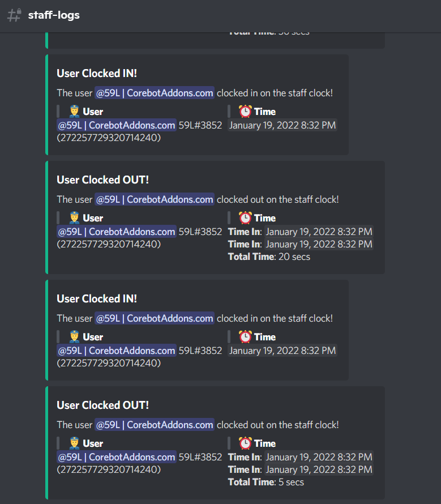This screenshot has width=441, height=504.
Task: Open @59L mention under User in 5 secs embed
Action: [116, 457]
